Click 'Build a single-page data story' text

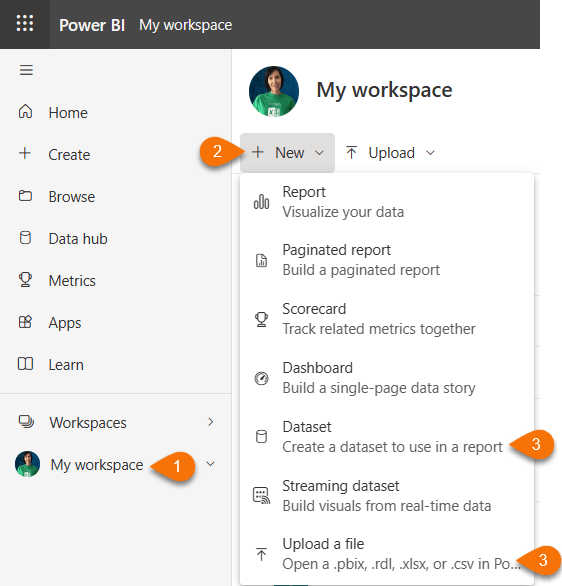(379, 388)
